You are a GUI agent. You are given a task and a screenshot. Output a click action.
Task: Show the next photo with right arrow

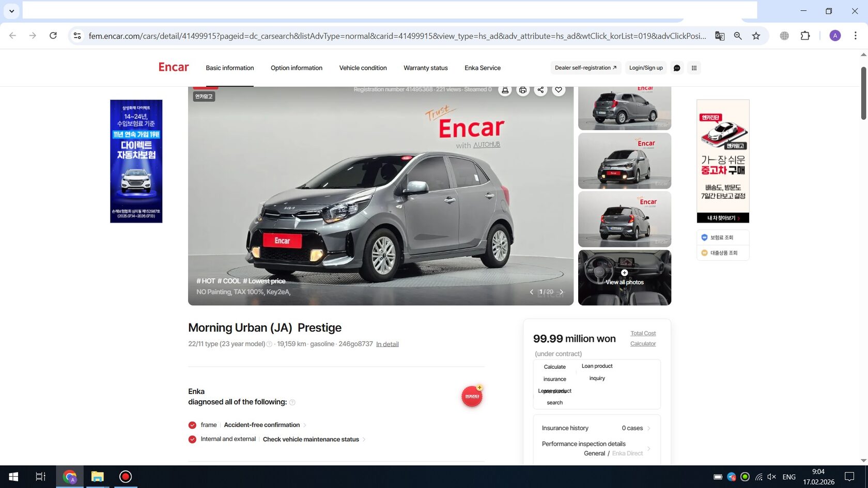pyautogui.click(x=562, y=292)
